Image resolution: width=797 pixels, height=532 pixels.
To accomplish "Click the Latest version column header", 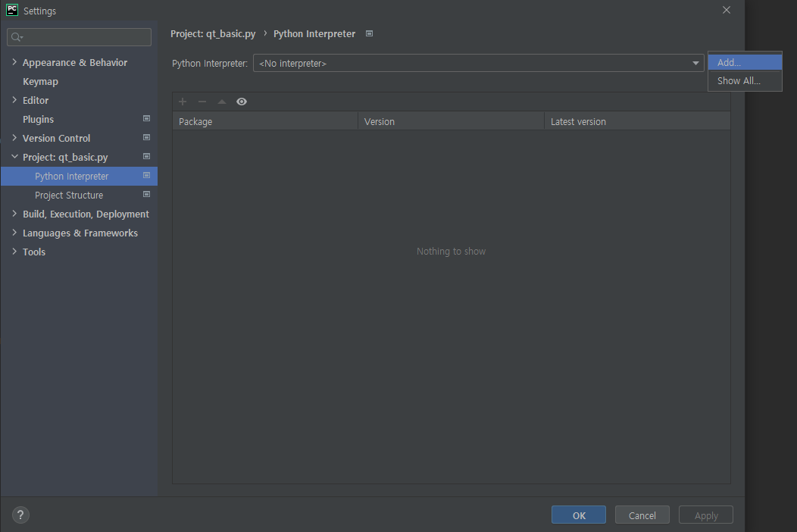I will (637, 121).
